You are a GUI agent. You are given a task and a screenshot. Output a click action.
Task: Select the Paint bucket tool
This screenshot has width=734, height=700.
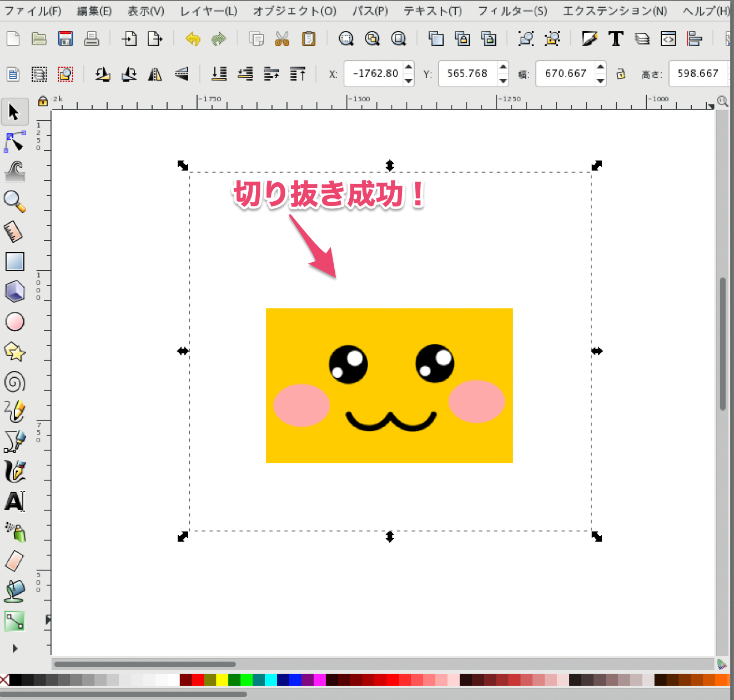click(14, 591)
